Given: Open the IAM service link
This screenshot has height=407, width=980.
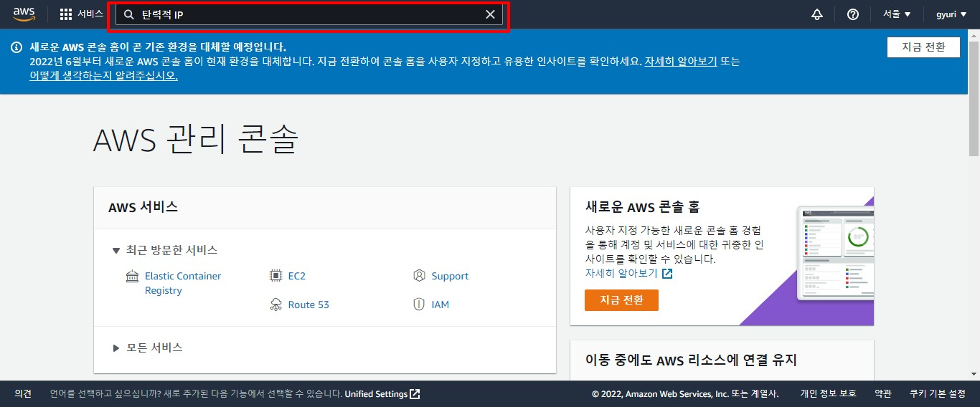Looking at the screenshot, I should [x=440, y=305].
